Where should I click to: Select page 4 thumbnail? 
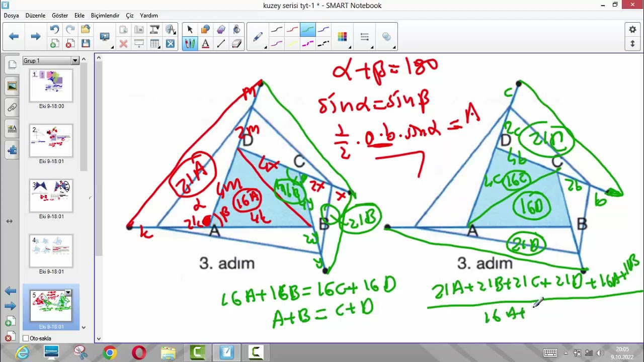(51, 251)
